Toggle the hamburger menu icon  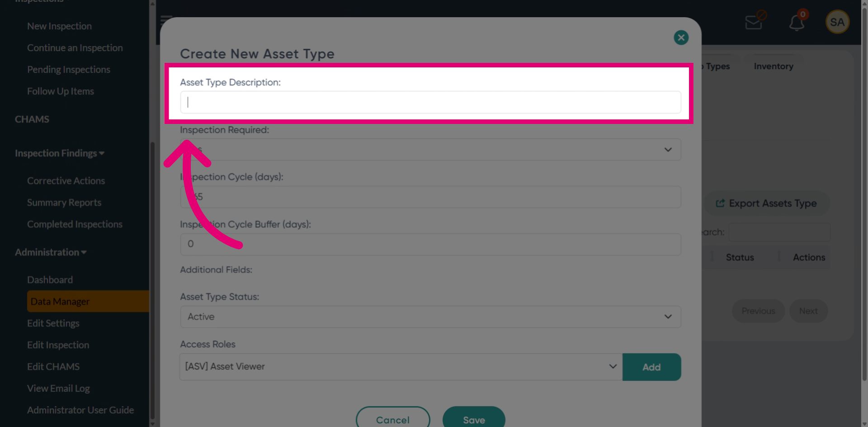pos(166,20)
